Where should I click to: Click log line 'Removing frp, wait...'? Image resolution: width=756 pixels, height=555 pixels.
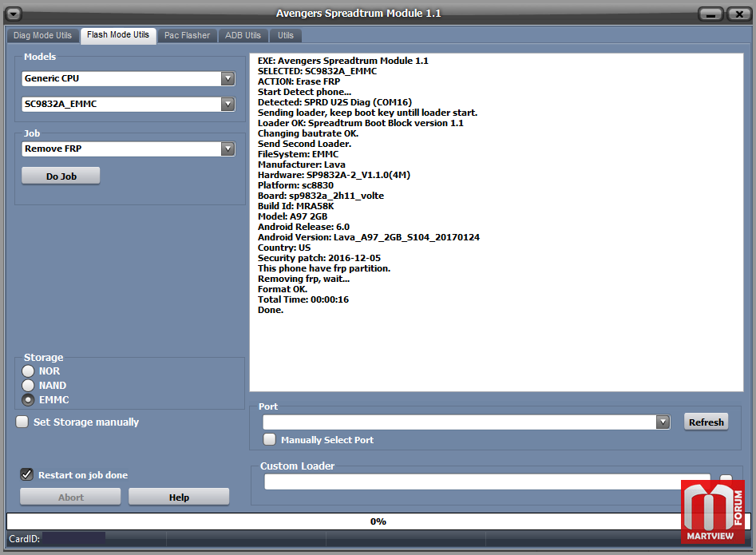(x=303, y=279)
